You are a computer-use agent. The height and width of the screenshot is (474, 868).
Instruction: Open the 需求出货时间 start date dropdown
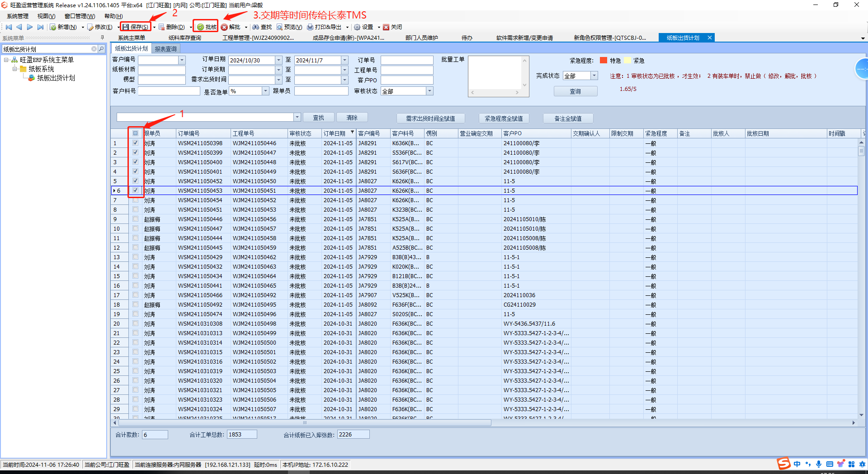pyautogui.click(x=278, y=80)
